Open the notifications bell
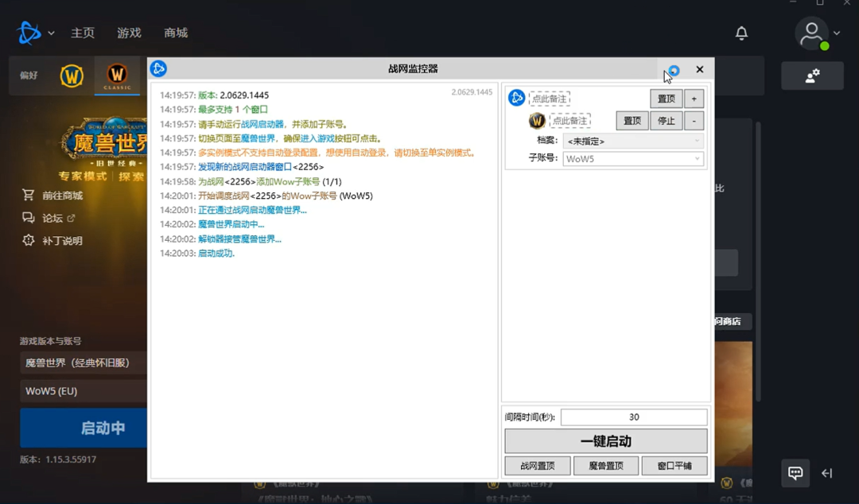 pos(741,33)
